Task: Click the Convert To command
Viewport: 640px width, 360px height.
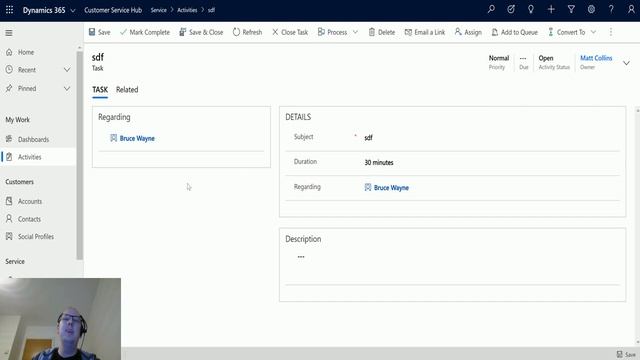Action: point(567,32)
